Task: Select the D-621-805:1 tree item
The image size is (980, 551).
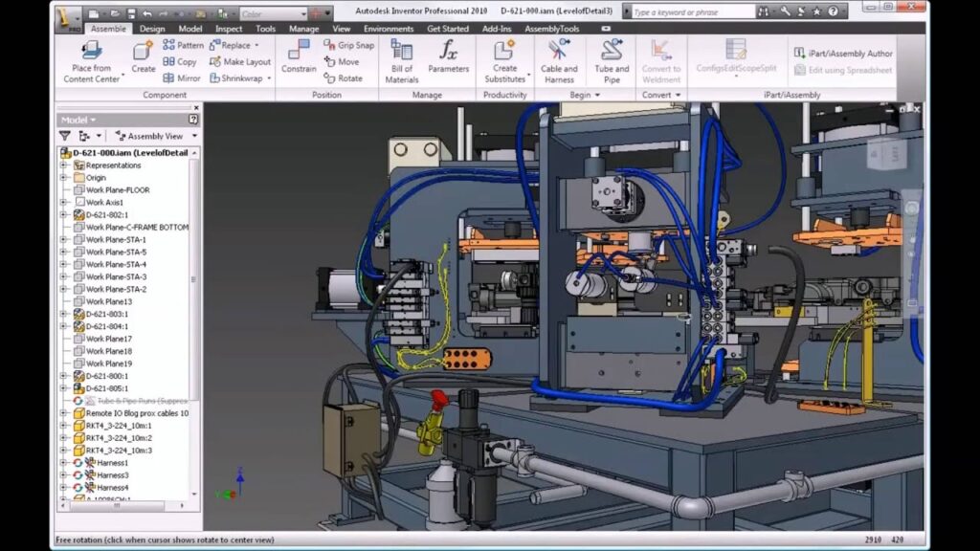Action: coord(100,388)
